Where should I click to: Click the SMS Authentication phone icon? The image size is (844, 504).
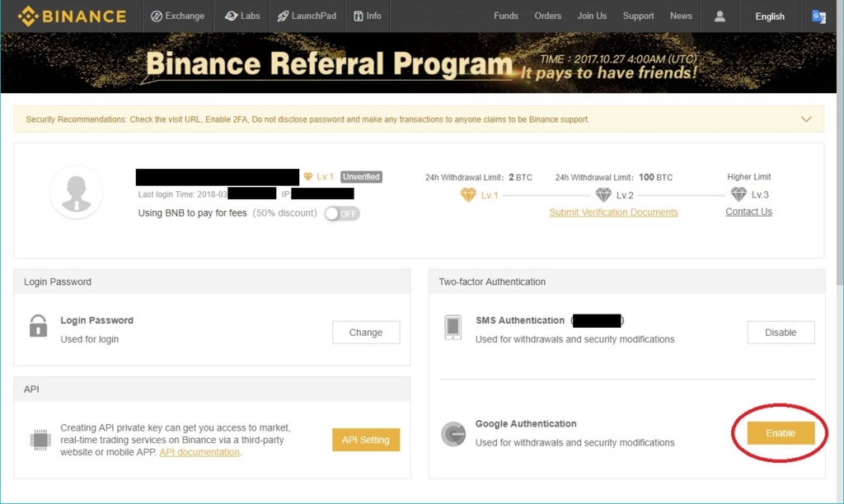(x=453, y=327)
